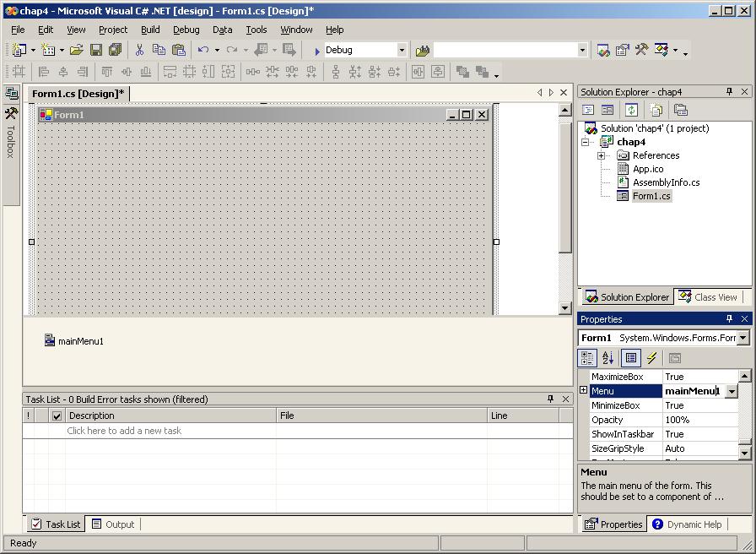
Task: Select App.ico in Solution Explorer
Action: (647, 169)
